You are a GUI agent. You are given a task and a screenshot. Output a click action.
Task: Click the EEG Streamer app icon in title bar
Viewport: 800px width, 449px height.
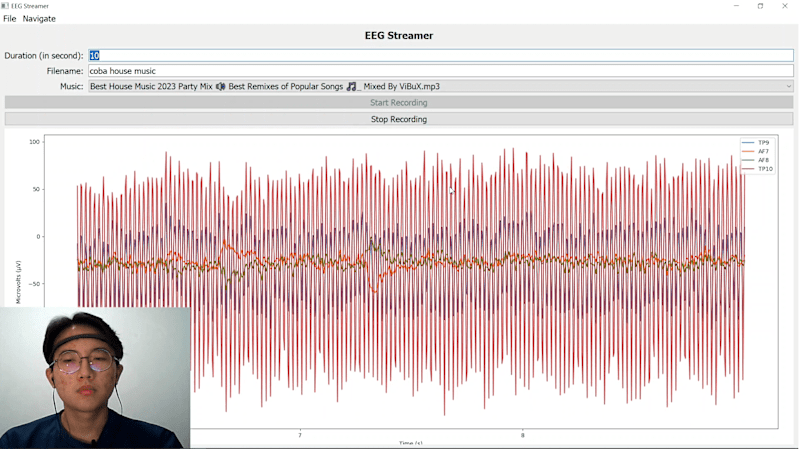pyautogui.click(x=5, y=6)
